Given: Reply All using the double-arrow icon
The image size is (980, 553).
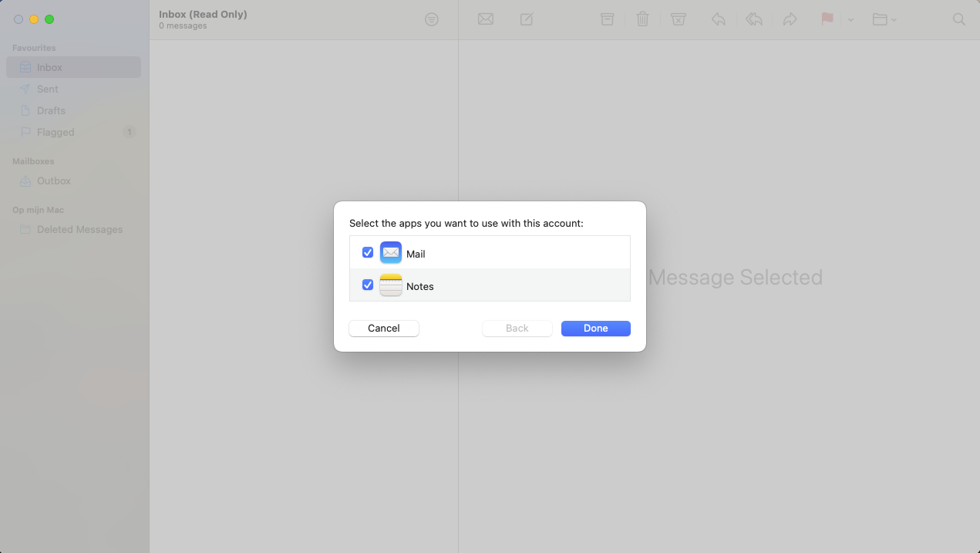Looking at the screenshot, I should pos(753,19).
